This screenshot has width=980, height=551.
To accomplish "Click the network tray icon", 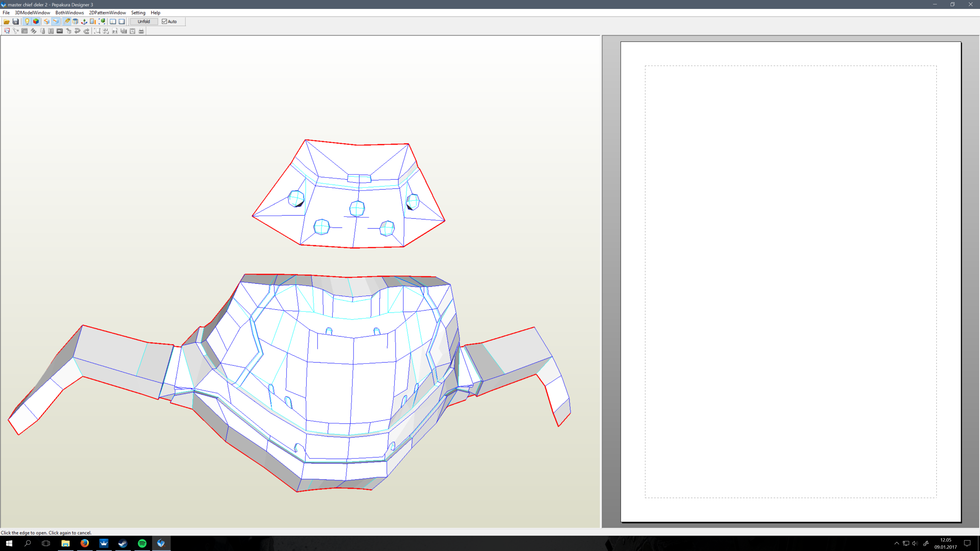I will point(906,543).
